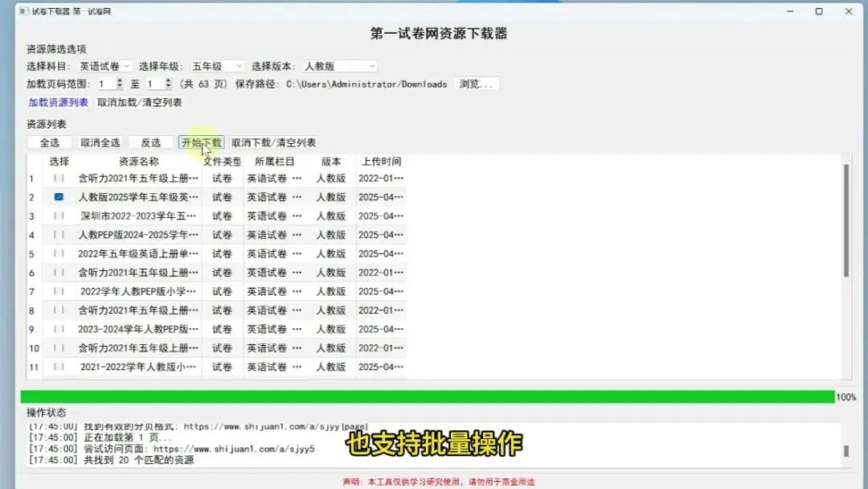Click the end page number stepper arrows
The image size is (868, 489).
[168, 84]
